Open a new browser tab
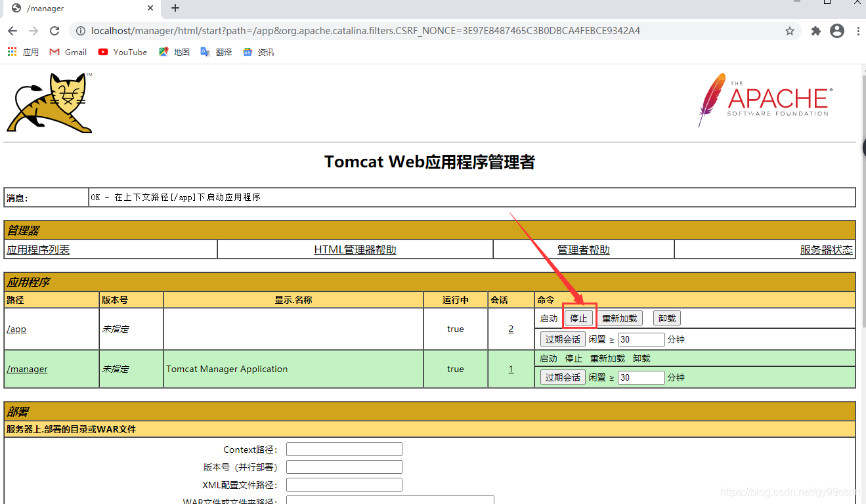 pos(175,9)
